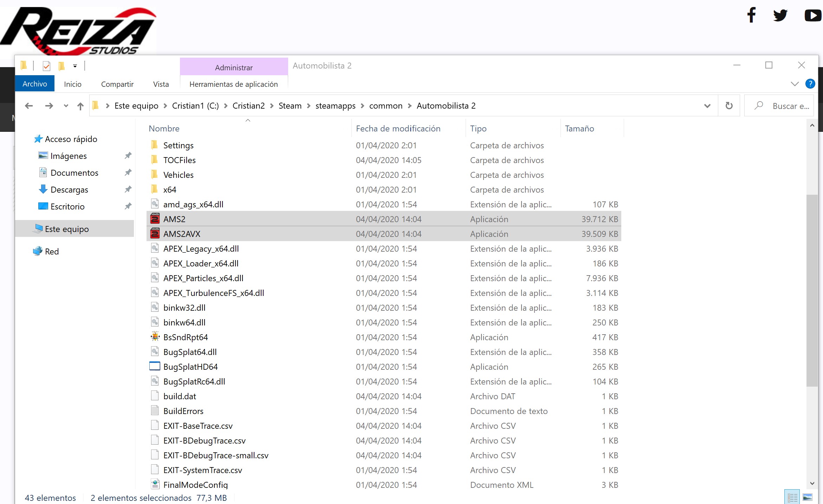The image size is (823, 504).
Task: Click the Archivo menu tab
Action: pos(35,84)
